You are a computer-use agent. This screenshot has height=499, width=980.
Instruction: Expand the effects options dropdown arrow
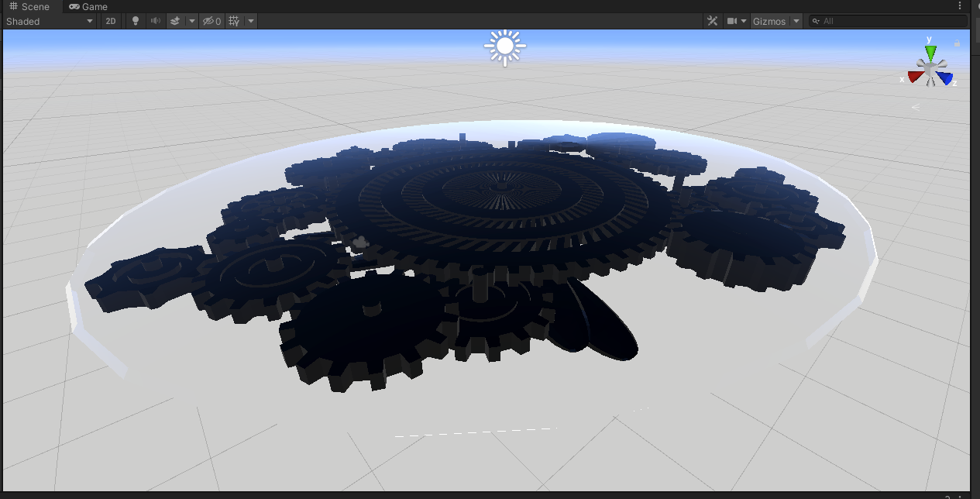pyautogui.click(x=192, y=21)
